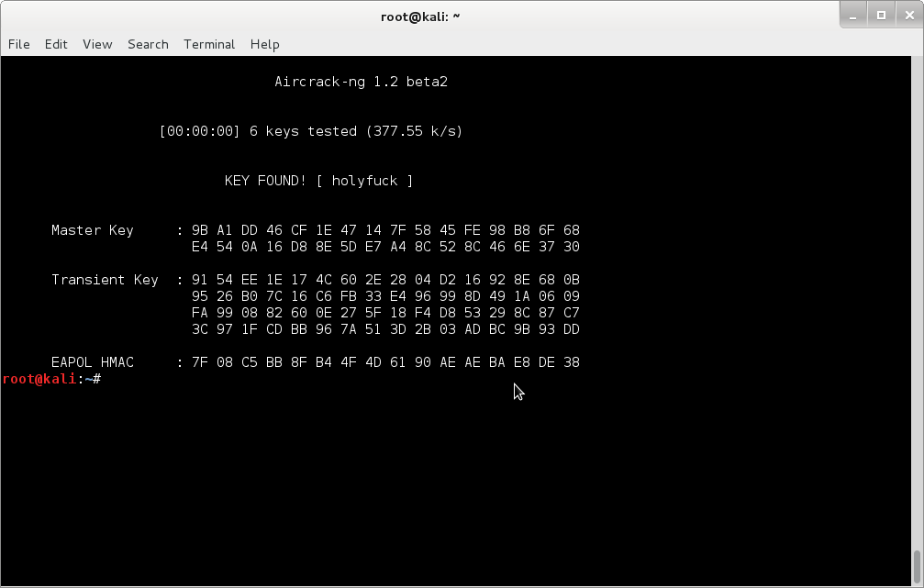Open the View menu
Image resolution: width=924 pixels, height=588 pixels.
(97, 44)
